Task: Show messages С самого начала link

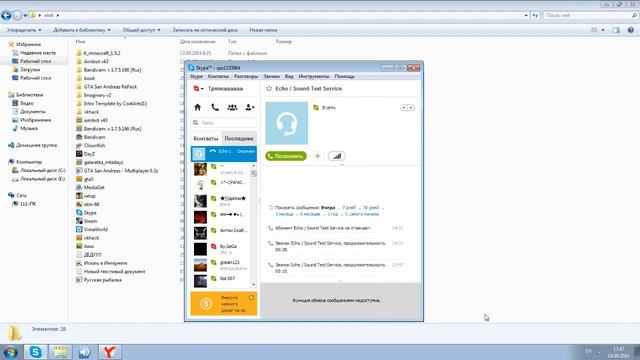Action: [362, 214]
